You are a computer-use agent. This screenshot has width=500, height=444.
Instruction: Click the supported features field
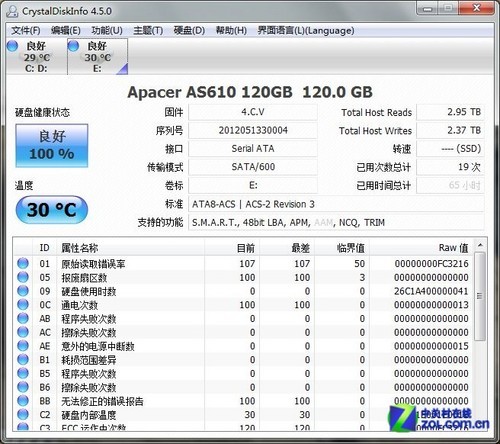[x=336, y=222]
